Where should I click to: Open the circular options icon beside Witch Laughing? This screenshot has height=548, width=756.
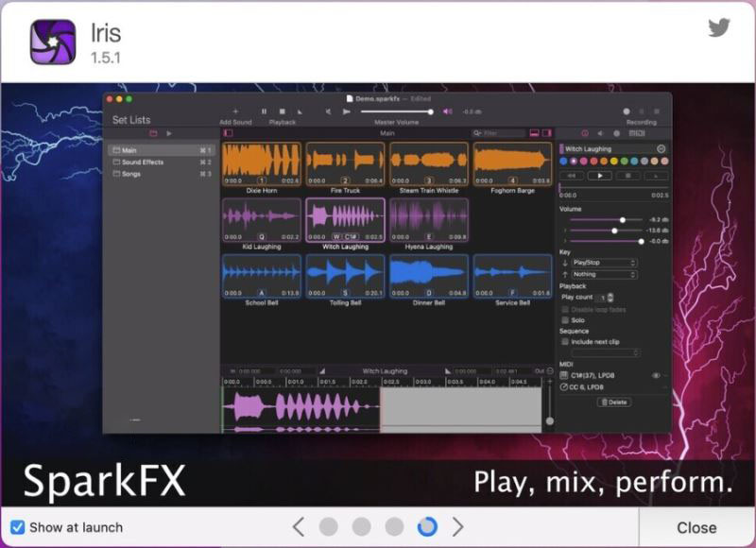(x=661, y=149)
